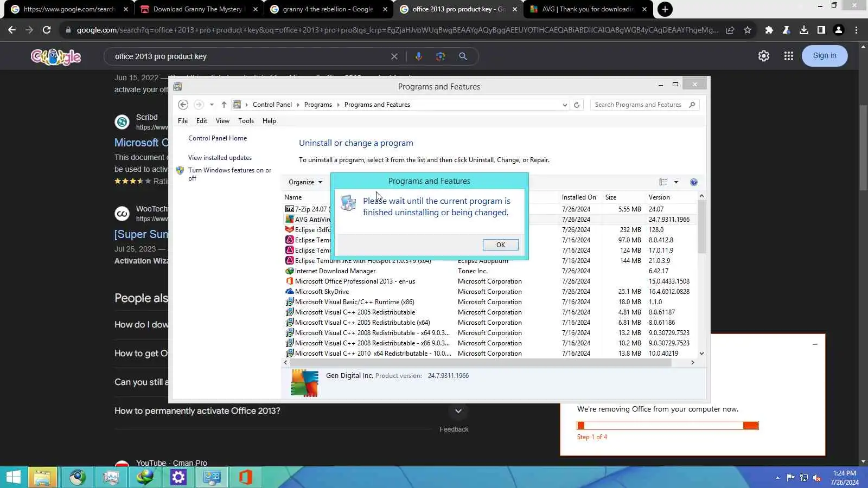
Task: Show hidden system tray icons
Action: (x=777, y=478)
